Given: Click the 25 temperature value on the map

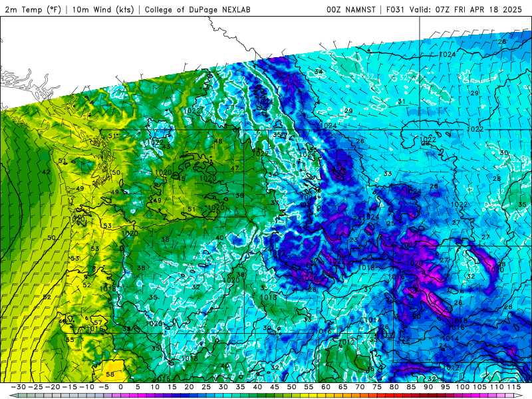Looking at the screenshot, I should click(391, 223).
